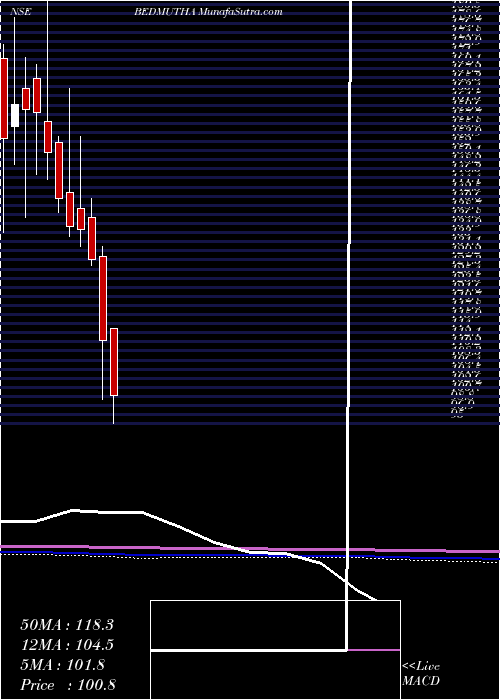Click the last, lowest red candlestick
Viewport: 500px width, 700px height.
[x=114, y=362]
